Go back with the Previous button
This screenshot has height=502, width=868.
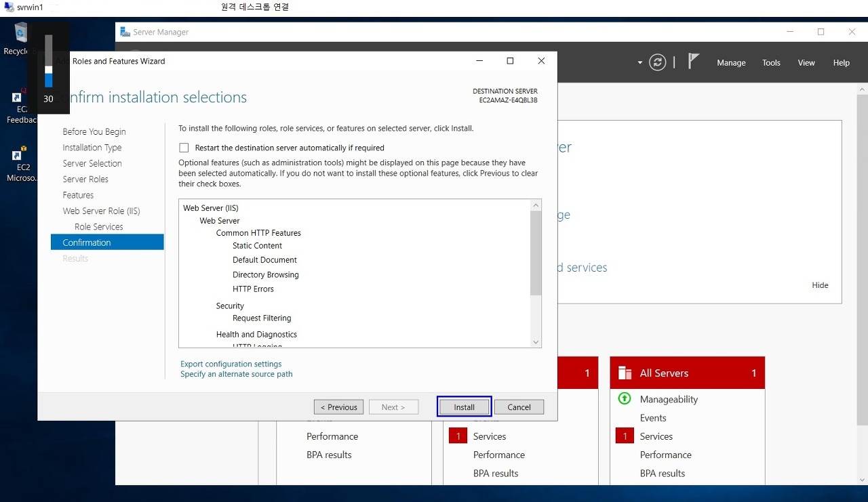[x=338, y=407]
